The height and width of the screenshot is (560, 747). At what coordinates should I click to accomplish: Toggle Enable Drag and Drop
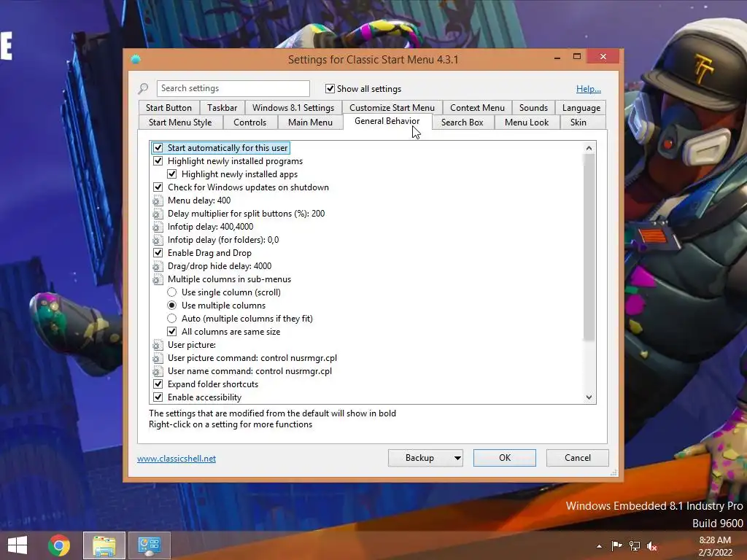(x=158, y=253)
